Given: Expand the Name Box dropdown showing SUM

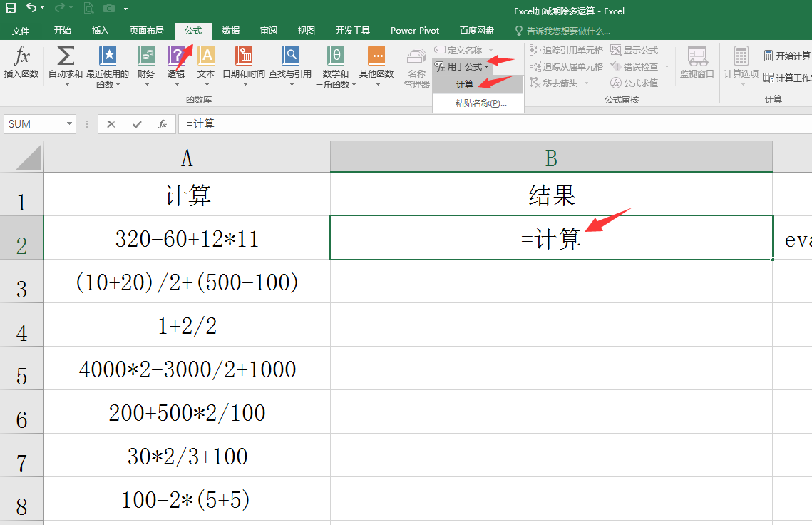Looking at the screenshot, I should tap(70, 124).
